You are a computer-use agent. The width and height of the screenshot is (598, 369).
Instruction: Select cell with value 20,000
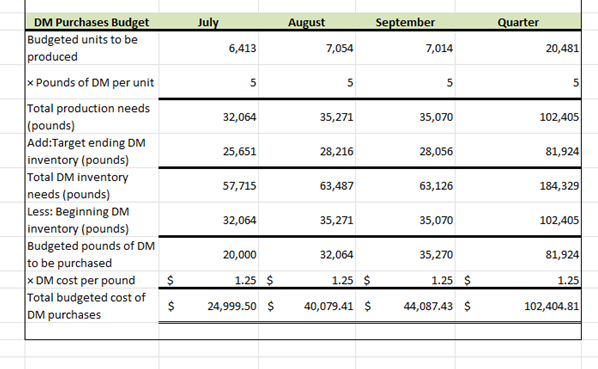coord(209,254)
